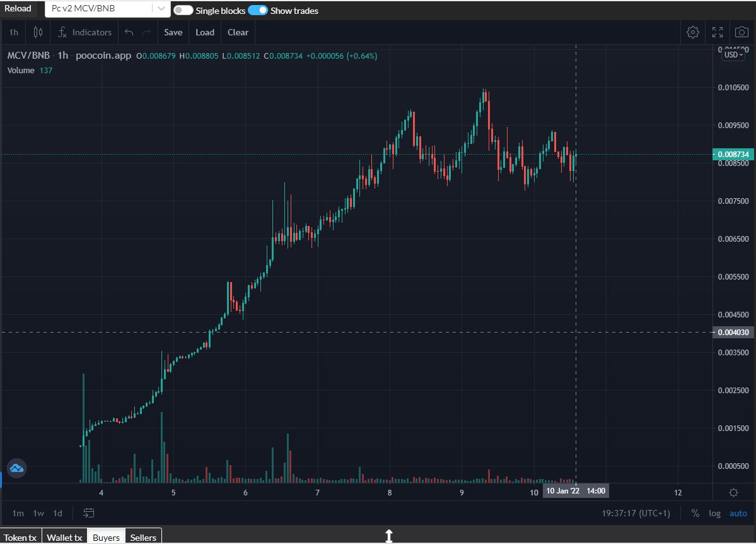Click the blue cloud logo icon

click(x=16, y=468)
